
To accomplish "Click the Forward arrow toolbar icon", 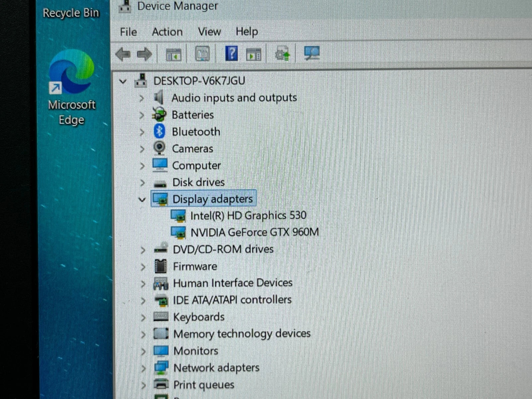I will pyautogui.click(x=144, y=54).
